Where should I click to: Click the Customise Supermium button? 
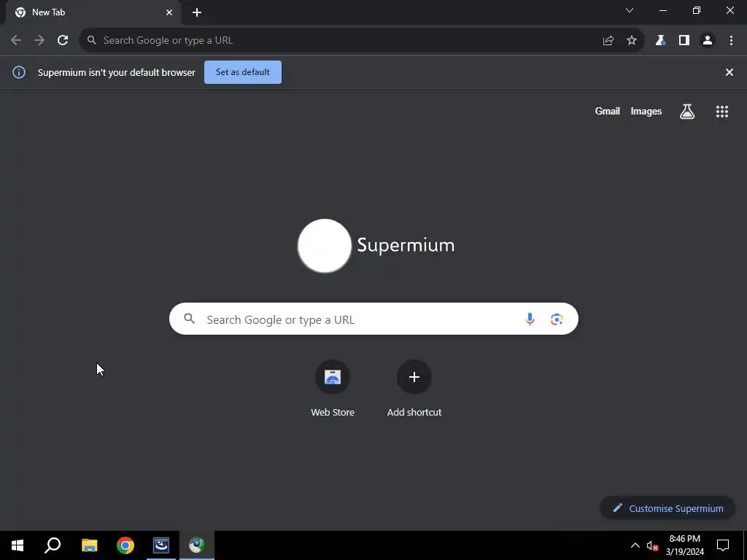[668, 508]
